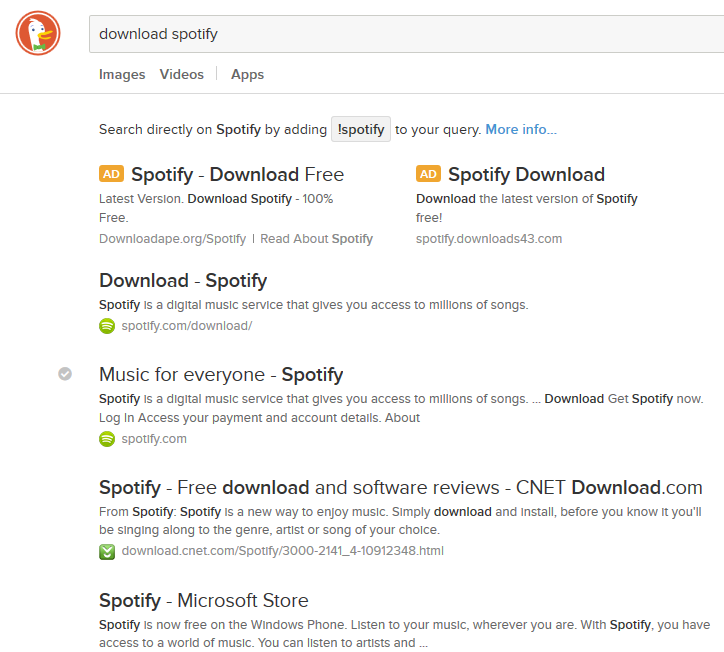Click the Read About Spotify link
The height and width of the screenshot is (652, 724).
point(316,239)
